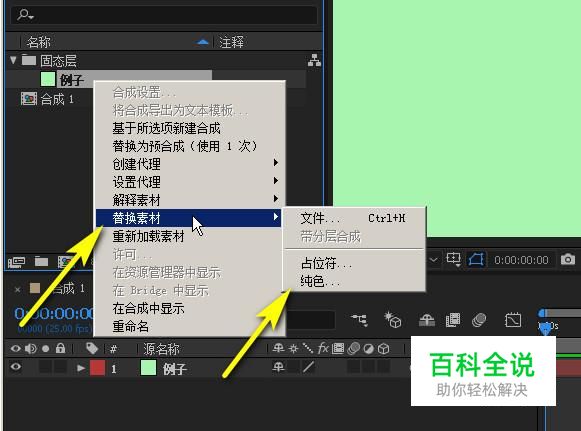Viewport: 581px width, 431px height.
Task: Click the interpret footage icon
Action: point(17,262)
